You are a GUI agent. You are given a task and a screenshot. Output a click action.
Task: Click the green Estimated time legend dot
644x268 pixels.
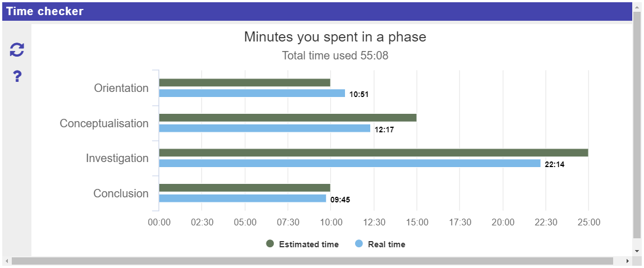tap(270, 244)
